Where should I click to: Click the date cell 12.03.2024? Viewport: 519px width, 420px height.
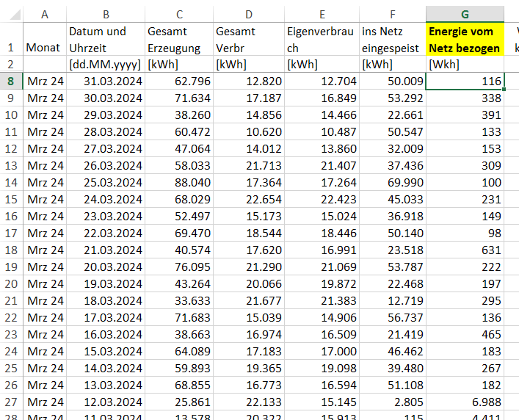pyautogui.click(x=106, y=402)
